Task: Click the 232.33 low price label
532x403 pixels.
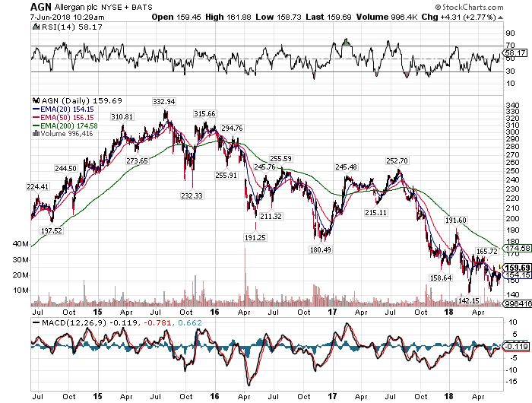Action: [x=192, y=195]
